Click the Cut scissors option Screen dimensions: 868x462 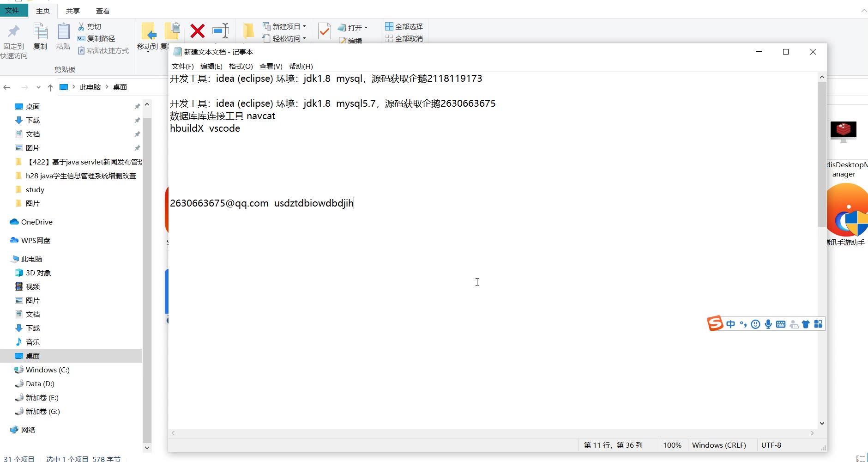pyautogui.click(x=90, y=26)
